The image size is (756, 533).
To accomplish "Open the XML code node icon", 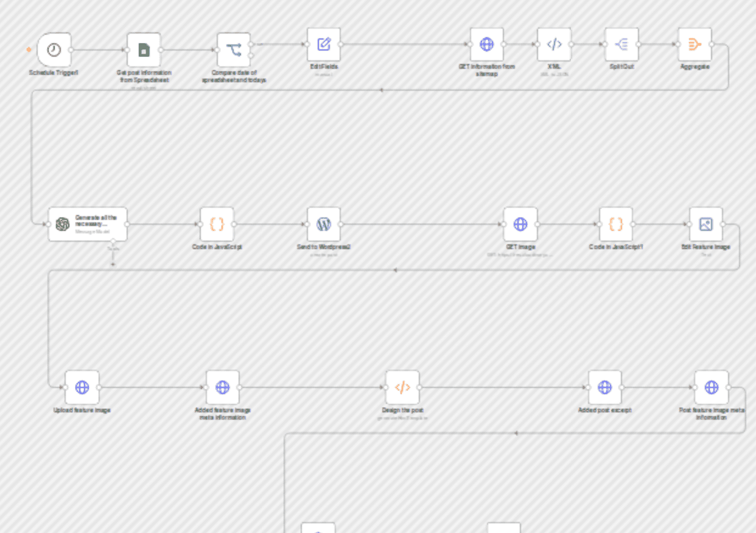I will pyautogui.click(x=554, y=44).
